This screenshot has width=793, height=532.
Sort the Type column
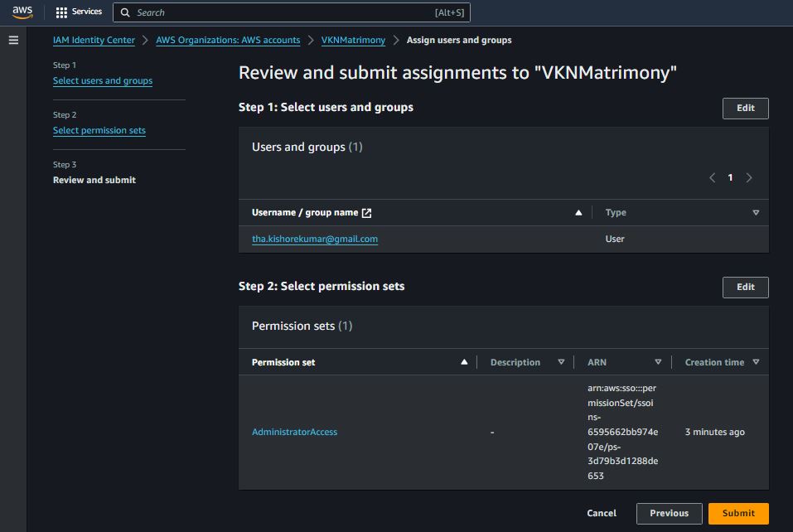coord(755,213)
